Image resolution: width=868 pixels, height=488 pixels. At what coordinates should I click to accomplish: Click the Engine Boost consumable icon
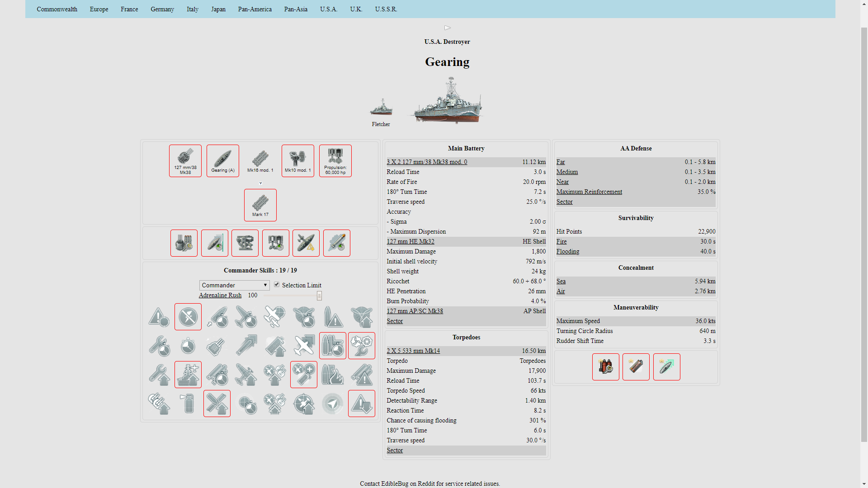pos(666,367)
